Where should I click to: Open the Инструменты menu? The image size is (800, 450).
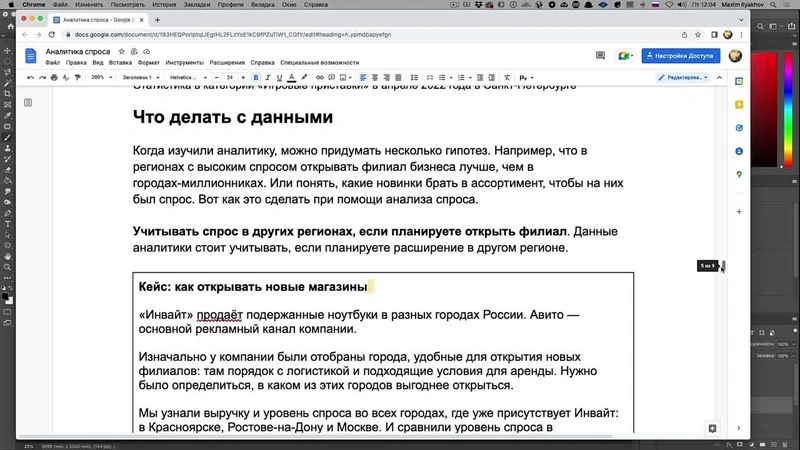pyautogui.click(x=184, y=62)
